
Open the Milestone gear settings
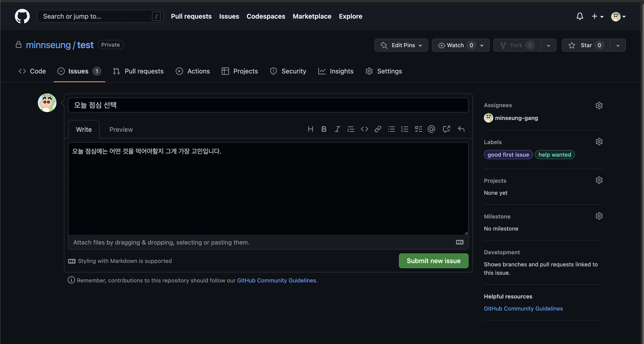tap(599, 216)
